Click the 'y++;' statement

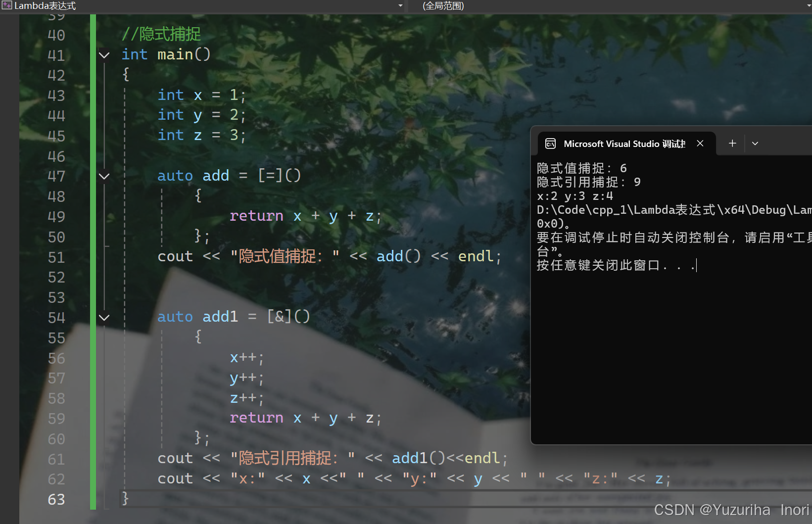point(247,378)
